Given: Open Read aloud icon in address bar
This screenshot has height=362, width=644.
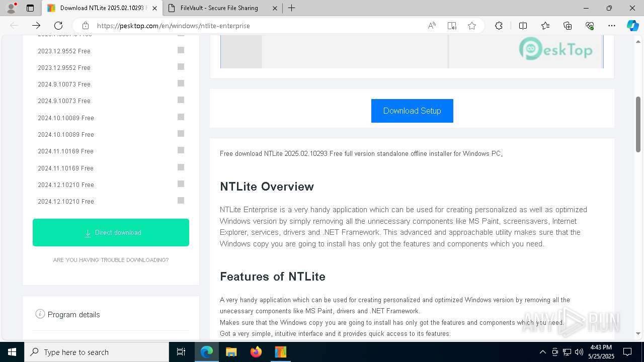Looking at the screenshot, I should [432, 26].
